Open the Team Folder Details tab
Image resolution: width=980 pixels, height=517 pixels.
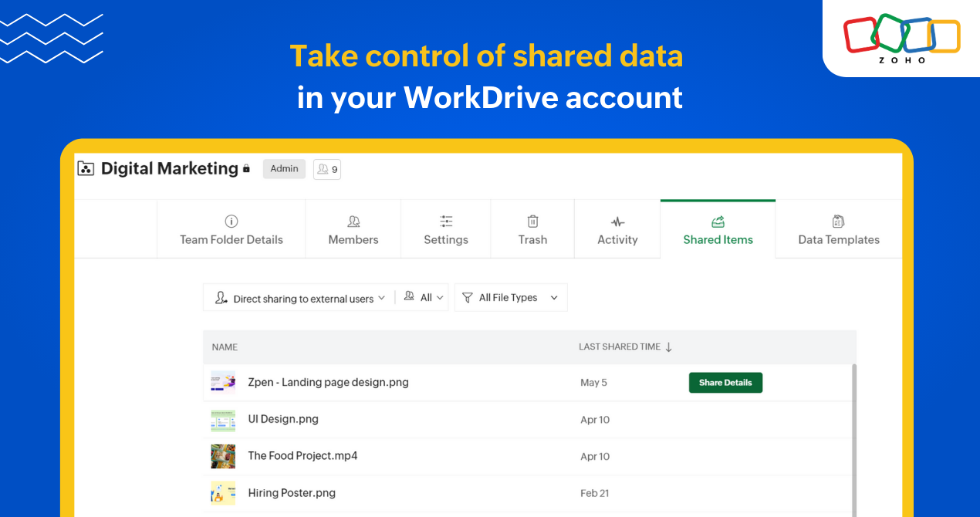(231, 230)
